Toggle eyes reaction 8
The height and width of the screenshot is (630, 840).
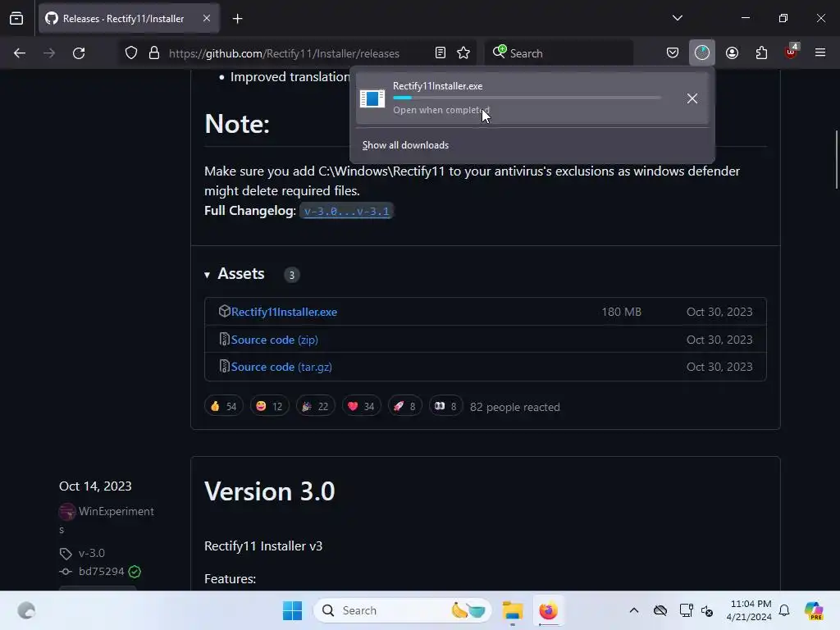tap(445, 406)
